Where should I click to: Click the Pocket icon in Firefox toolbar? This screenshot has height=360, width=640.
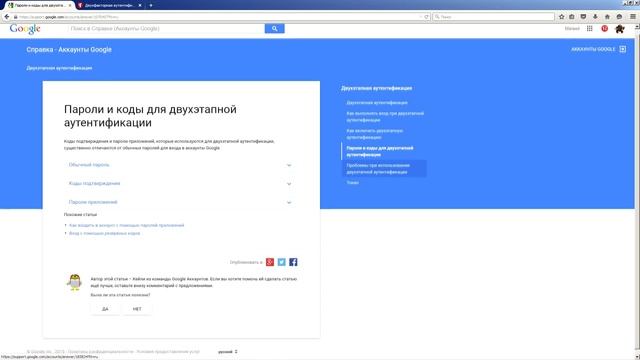coord(583,17)
